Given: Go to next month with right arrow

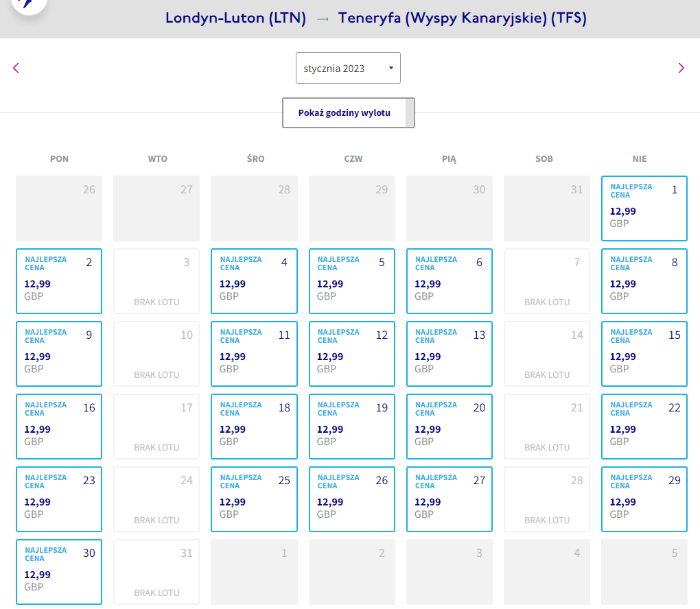Looking at the screenshot, I should [x=681, y=68].
